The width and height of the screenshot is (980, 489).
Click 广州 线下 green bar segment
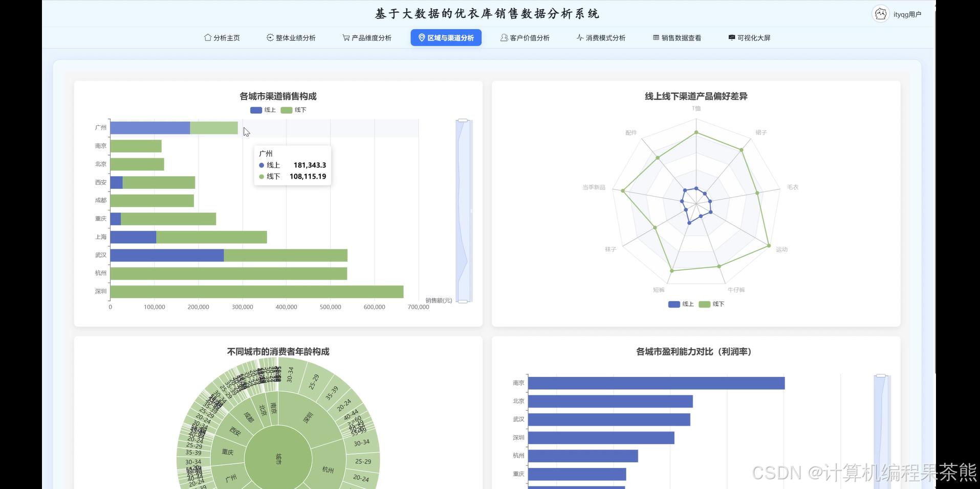coord(214,128)
